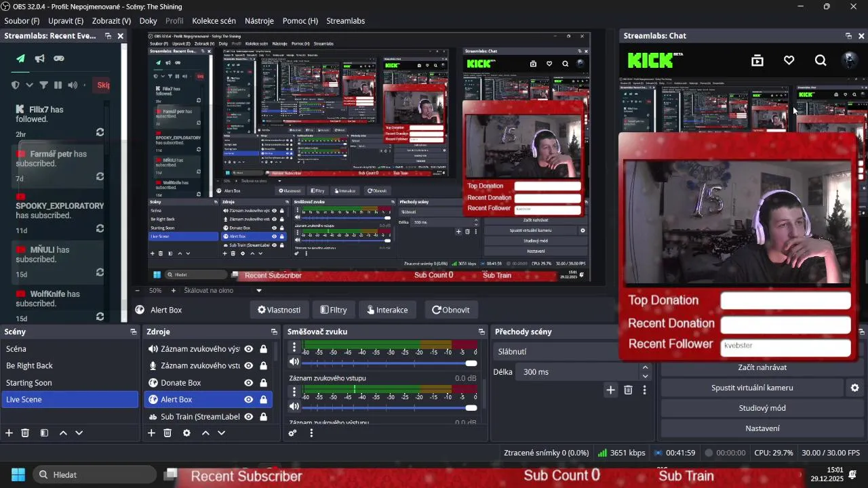Mute the Záznam zvukového vstupu mixer channel
This screenshot has width=868, height=488.
294,407
